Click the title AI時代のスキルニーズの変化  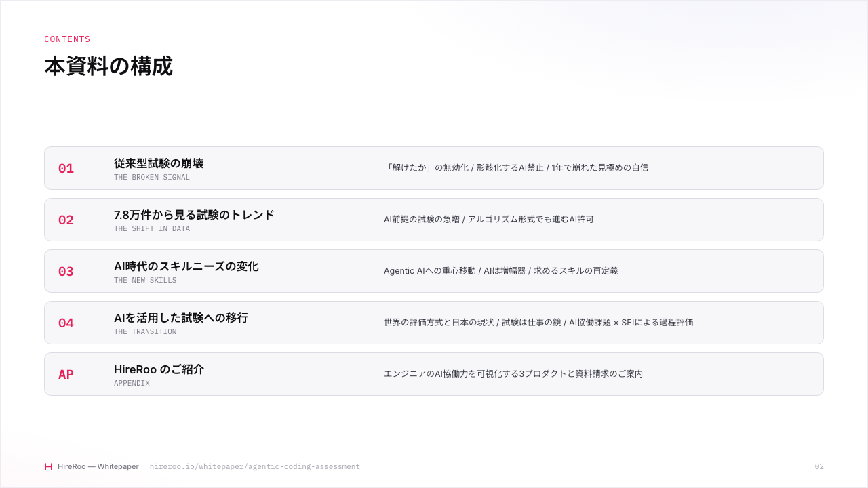tap(186, 266)
